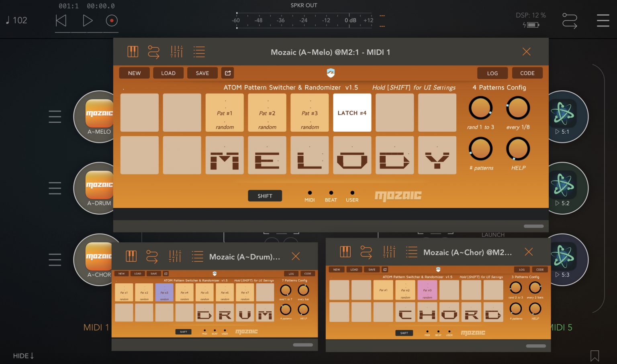Toggle Pat #1 random pad in A~Melo

[225, 113]
